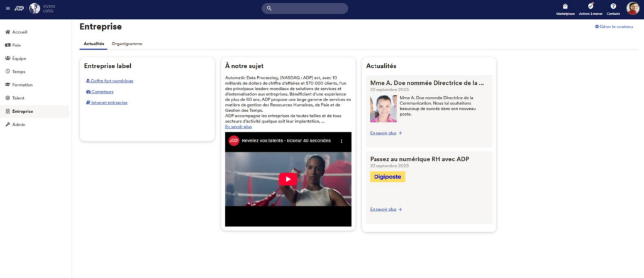Open the video's three-dot options menu
Viewport: 644px width, 278px height.
pyautogui.click(x=342, y=141)
